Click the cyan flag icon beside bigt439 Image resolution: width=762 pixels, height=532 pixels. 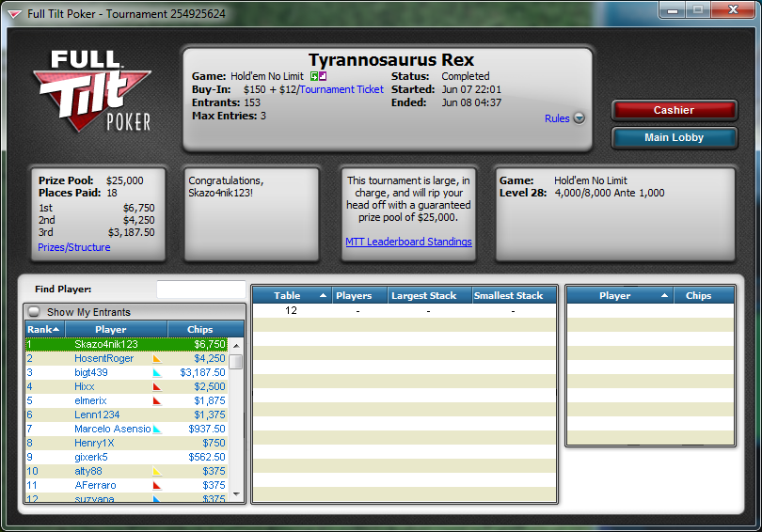pyautogui.click(x=157, y=373)
